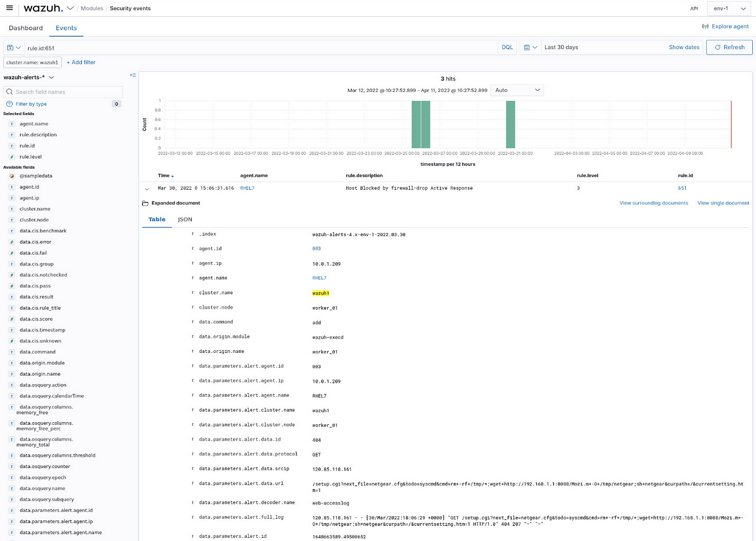Click the rule.description column header
The width and height of the screenshot is (756, 541).
[x=364, y=176]
